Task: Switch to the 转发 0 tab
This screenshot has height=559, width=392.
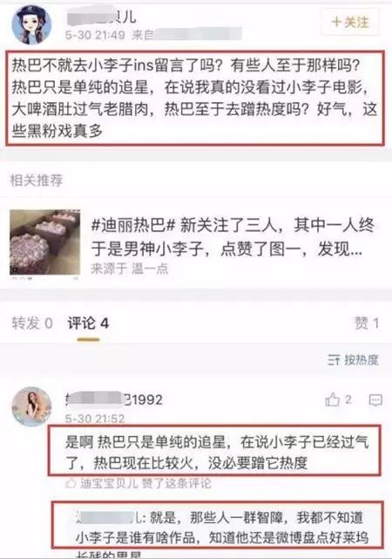Action: [x=32, y=324]
